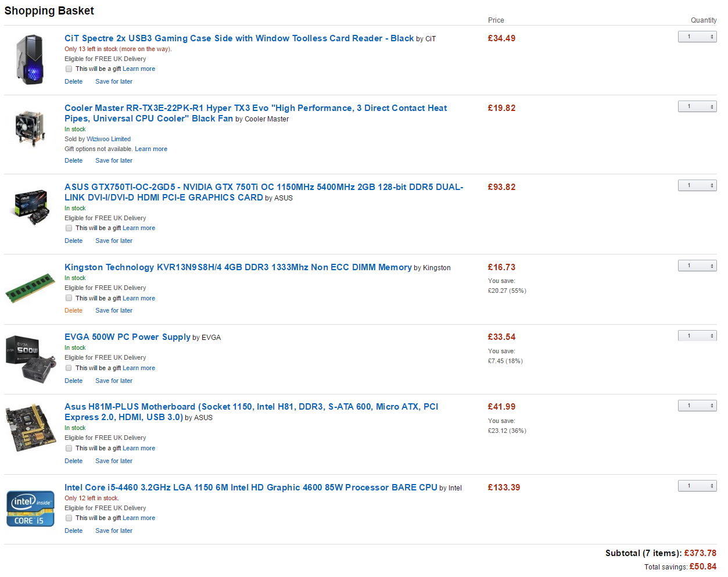Click Learn more beside Gift options not available

[151, 149]
